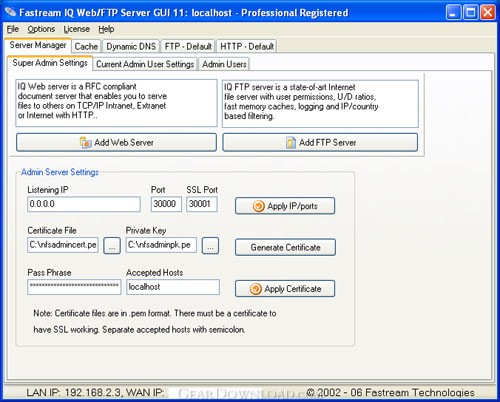Focus the Listening IP field
The height and width of the screenshot is (402, 500).
(x=84, y=204)
